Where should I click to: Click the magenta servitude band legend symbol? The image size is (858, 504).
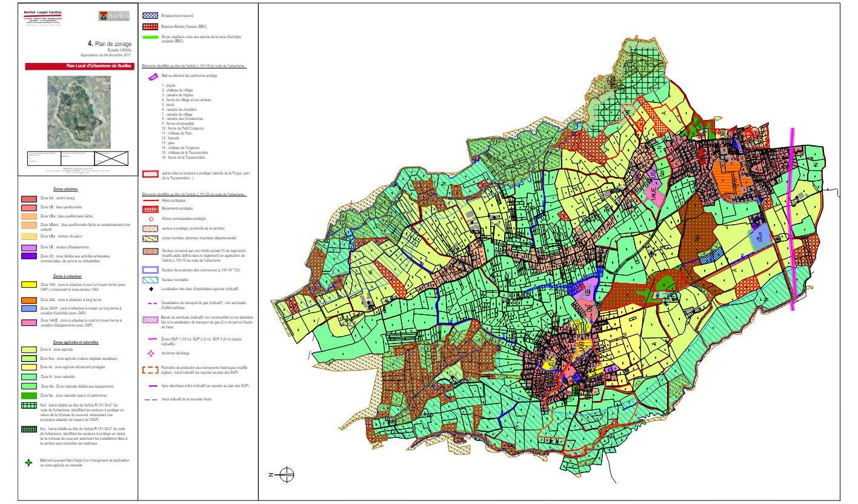tap(150, 319)
